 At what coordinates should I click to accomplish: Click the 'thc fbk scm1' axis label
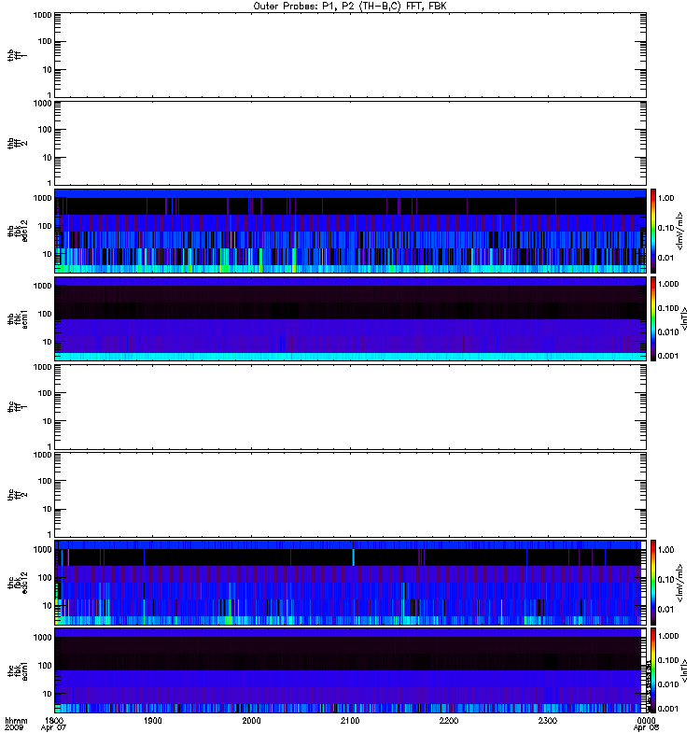[x=18, y=670]
